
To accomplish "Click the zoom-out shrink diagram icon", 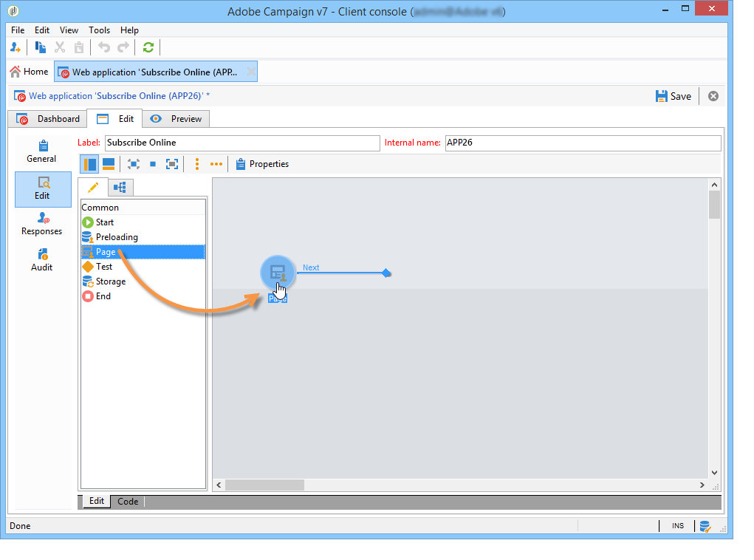I will click(x=134, y=164).
